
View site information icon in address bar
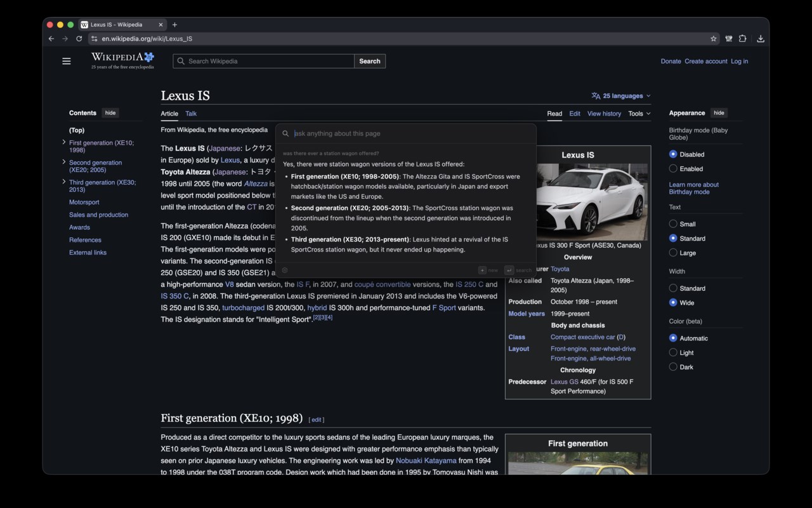[x=95, y=39]
